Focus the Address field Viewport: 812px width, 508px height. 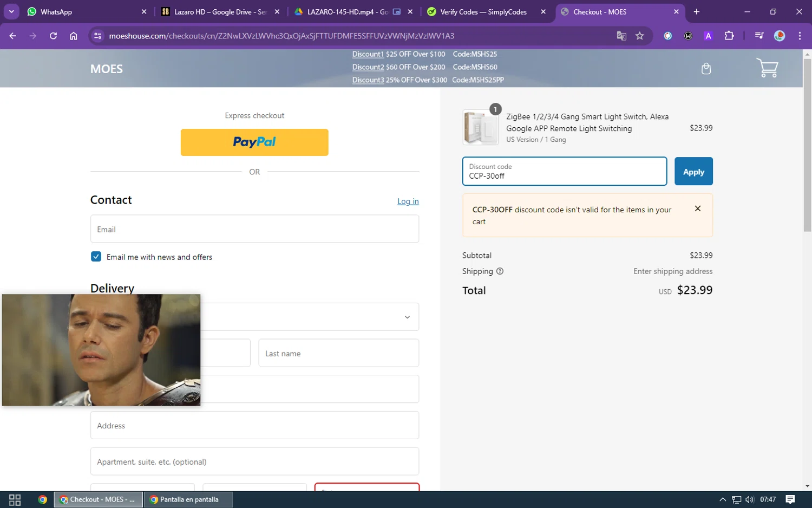click(x=254, y=425)
